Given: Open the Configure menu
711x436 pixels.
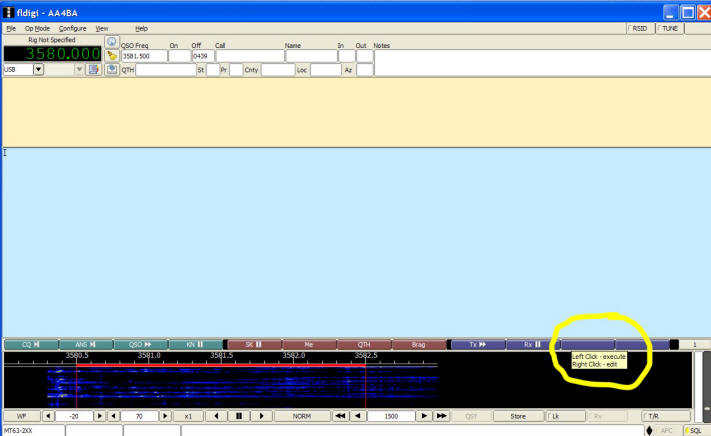Looking at the screenshot, I should point(73,29).
